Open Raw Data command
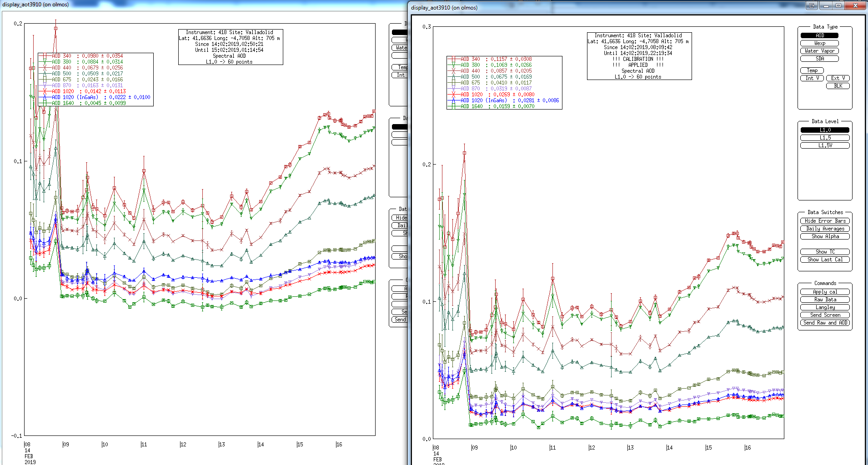Viewport: 868px width, 465px height. click(825, 300)
